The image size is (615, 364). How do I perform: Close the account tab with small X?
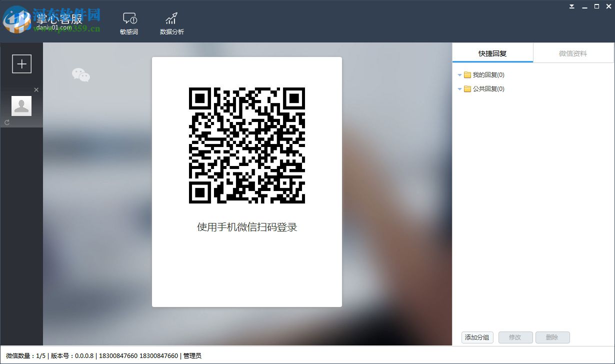[x=36, y=89]
